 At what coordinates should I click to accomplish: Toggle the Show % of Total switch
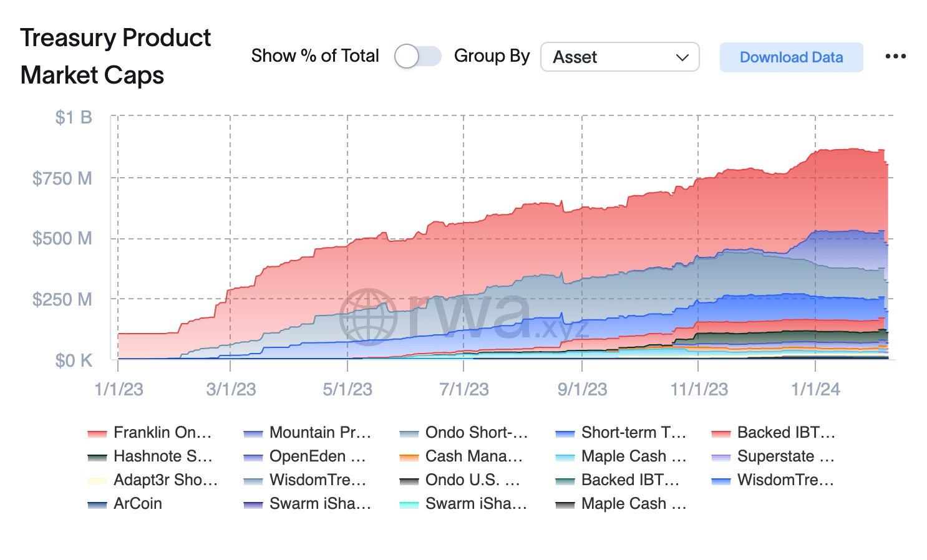tap(418, 56)
